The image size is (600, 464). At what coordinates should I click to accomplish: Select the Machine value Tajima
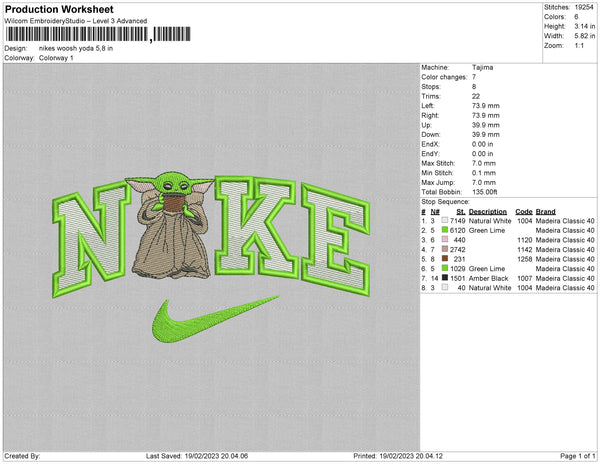(x=483, y=67)
